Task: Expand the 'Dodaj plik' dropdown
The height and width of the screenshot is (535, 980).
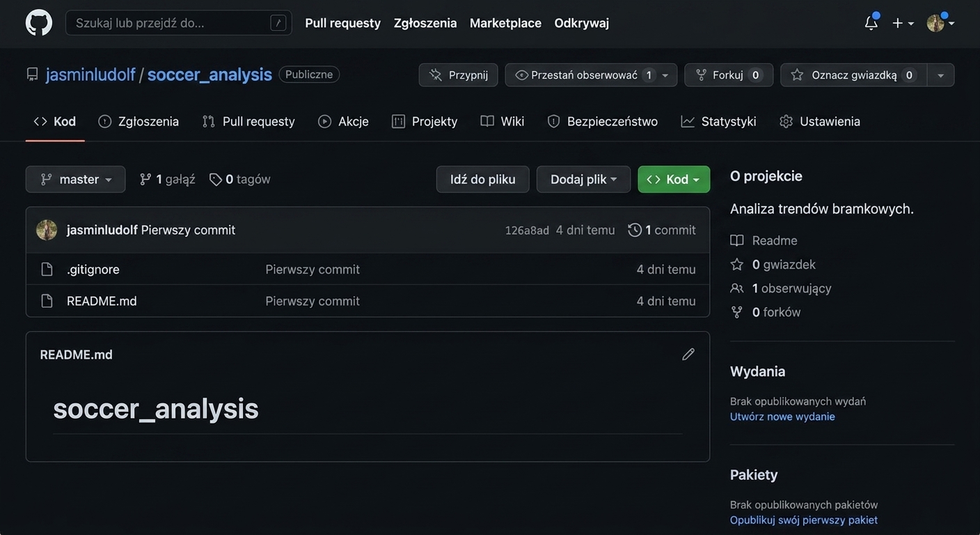Action: 584,179
